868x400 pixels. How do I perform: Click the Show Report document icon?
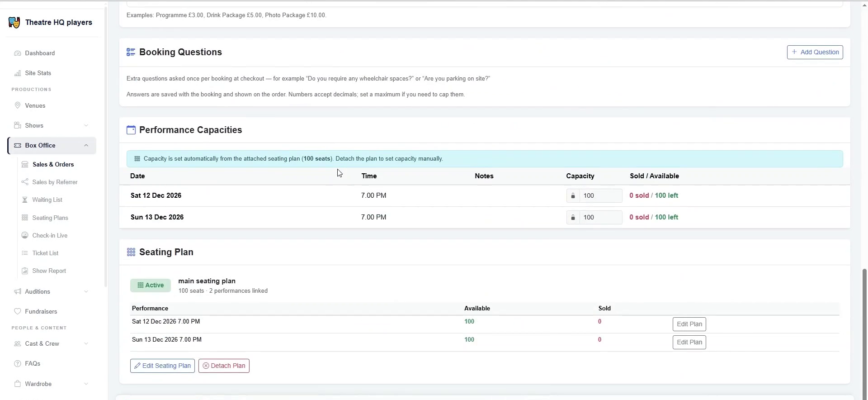click(x=25, y=271)
